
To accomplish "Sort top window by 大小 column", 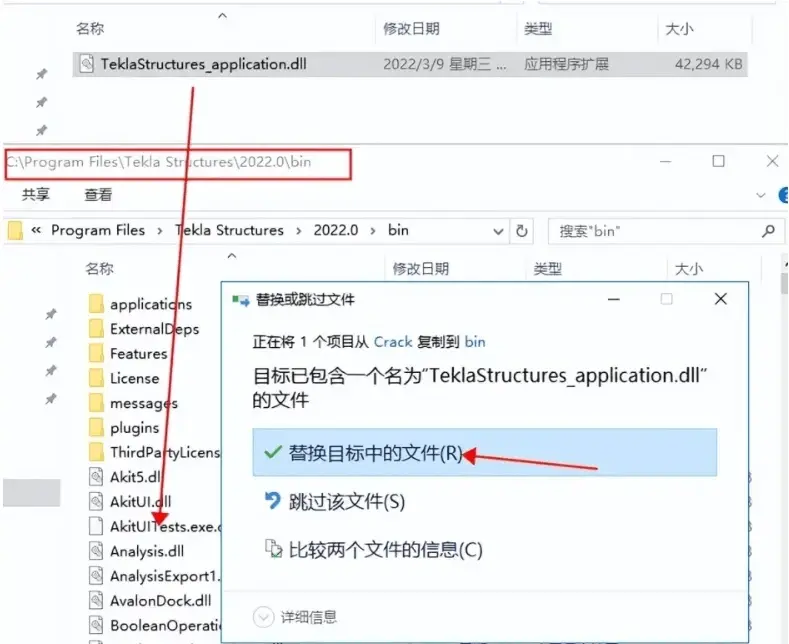I will click(679, 29).
